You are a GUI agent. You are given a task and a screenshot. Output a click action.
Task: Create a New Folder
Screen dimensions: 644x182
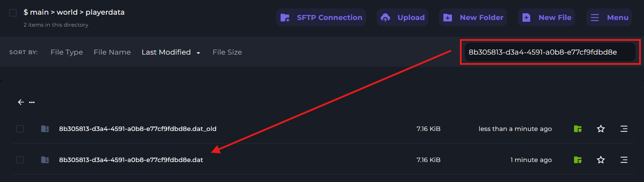click(x=474, y=18)
